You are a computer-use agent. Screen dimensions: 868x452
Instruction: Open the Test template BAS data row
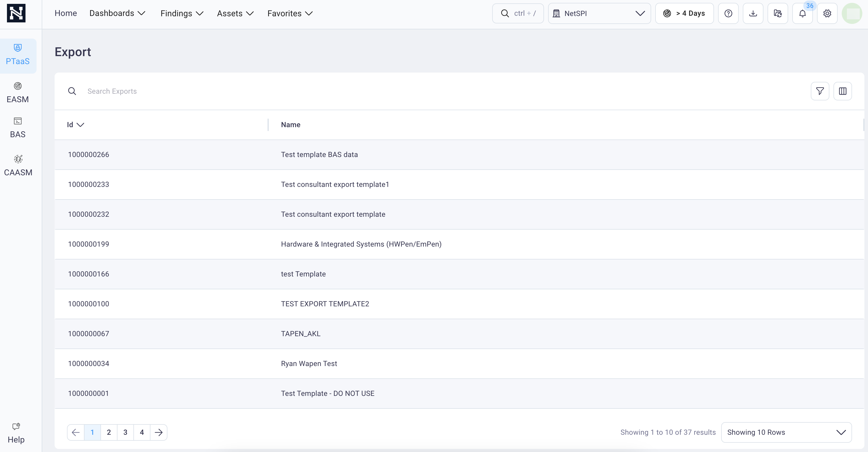coord(319,155)
